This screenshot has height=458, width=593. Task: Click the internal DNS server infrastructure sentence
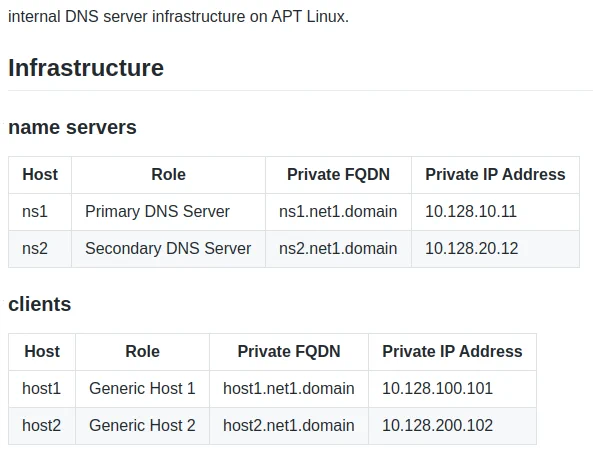[x=179, y=17]
